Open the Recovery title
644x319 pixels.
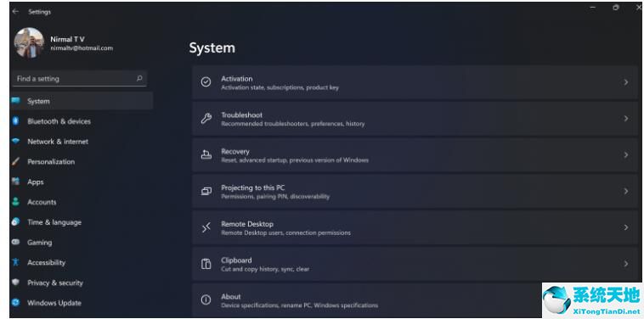click(x=235, y=151)
